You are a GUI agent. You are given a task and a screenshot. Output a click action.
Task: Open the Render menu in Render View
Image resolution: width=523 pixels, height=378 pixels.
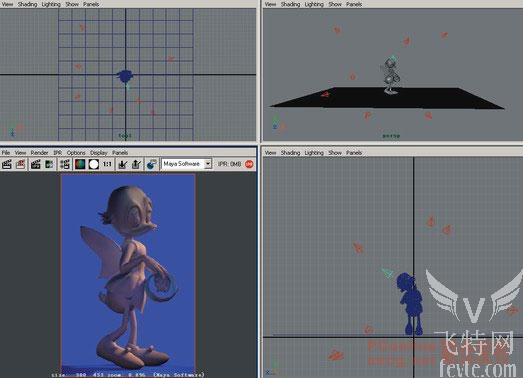(x=39, y=153)
